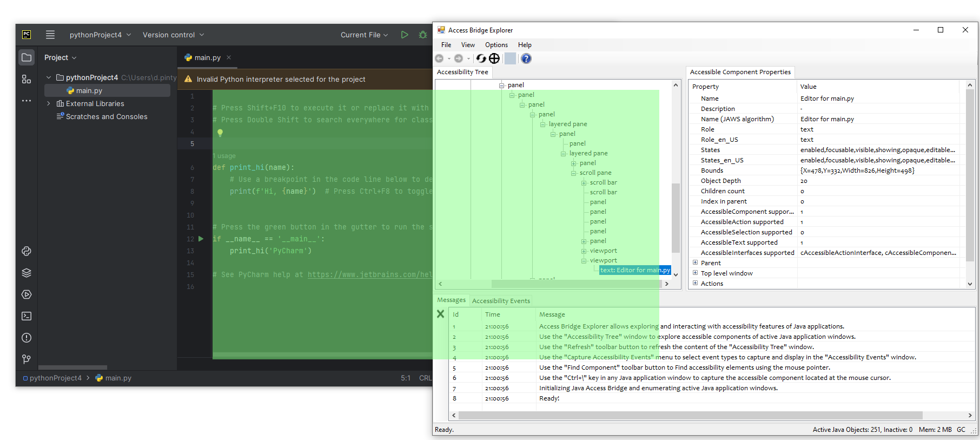The width and height of the screenshot is (980, 440).
Task: Open Structure tool window in PyCharm sidebar
Action: [27, 79]
